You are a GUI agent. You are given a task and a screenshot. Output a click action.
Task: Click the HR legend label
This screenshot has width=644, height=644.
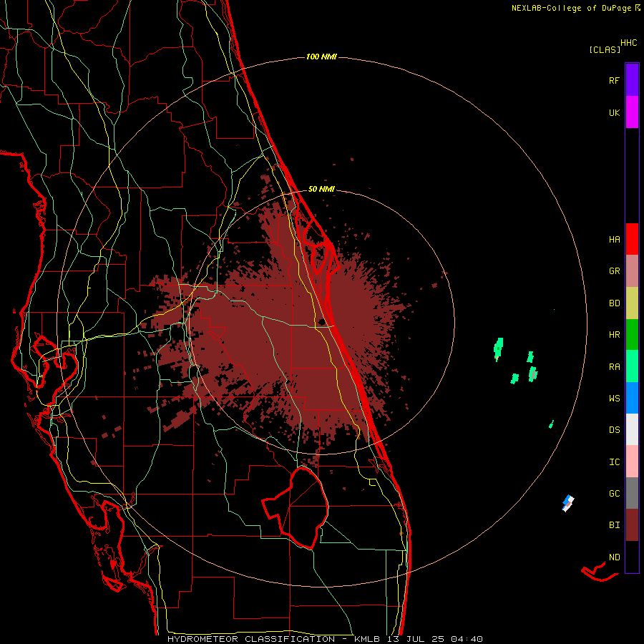pos(614,335)
